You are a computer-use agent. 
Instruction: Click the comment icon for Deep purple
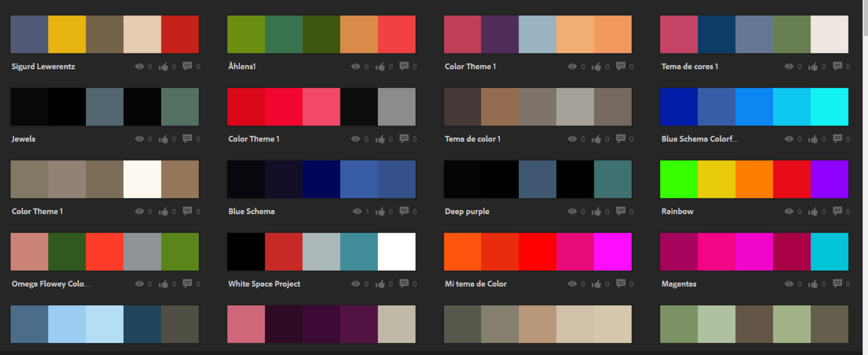click(x=620, y=211)
